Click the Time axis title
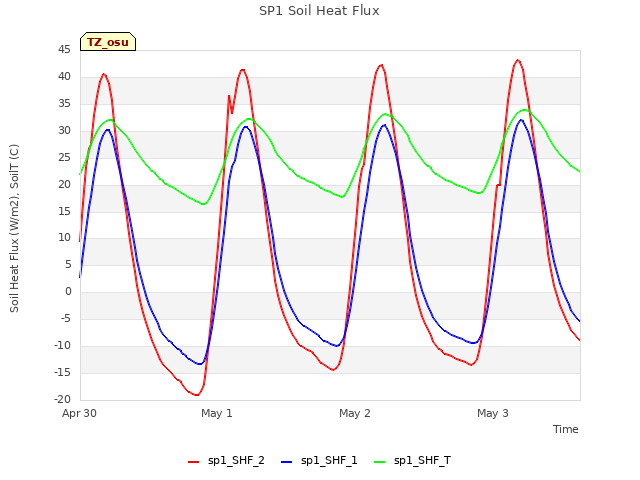The width and height of the screenshot is (640, 480). pyautogui.click(x=565, y=429)
